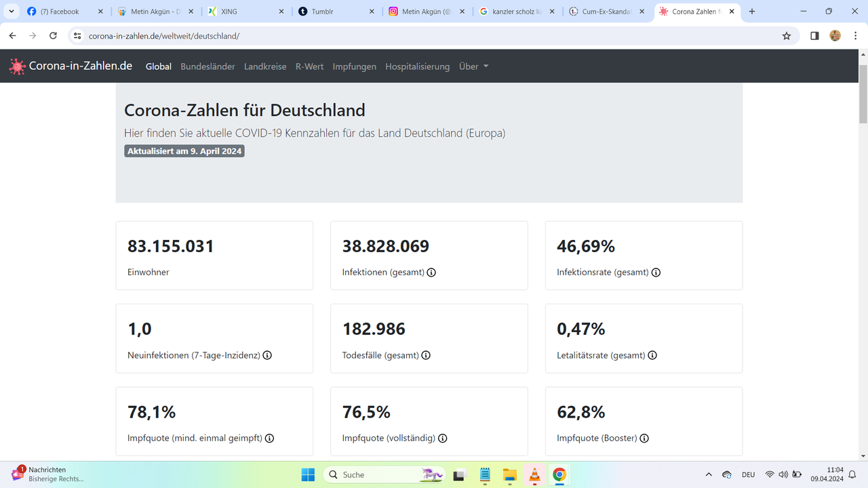The height and width of the screenshot is (488, 868).
Task: Select Bundesländer in the navigation bar
Action: tap(208, 66)
